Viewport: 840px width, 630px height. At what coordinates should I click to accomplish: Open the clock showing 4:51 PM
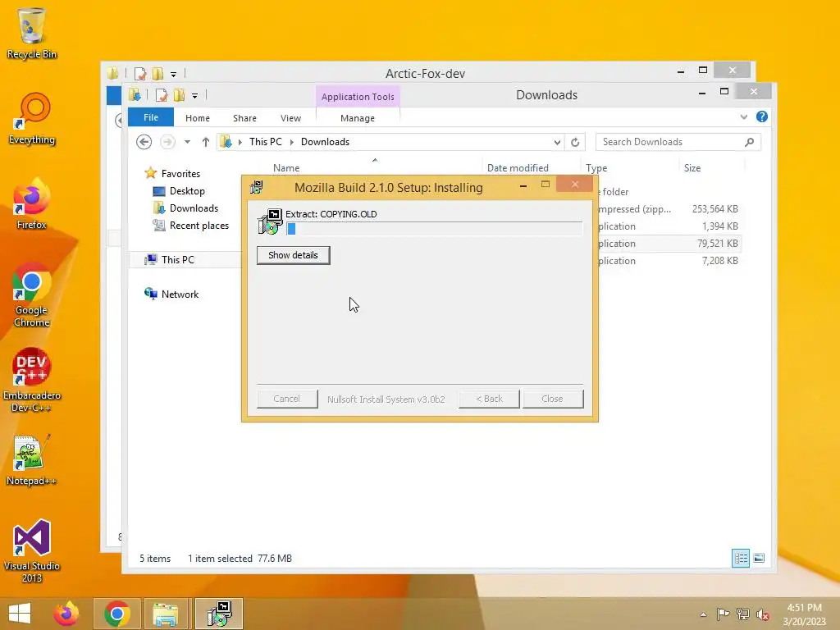(804, 614)
